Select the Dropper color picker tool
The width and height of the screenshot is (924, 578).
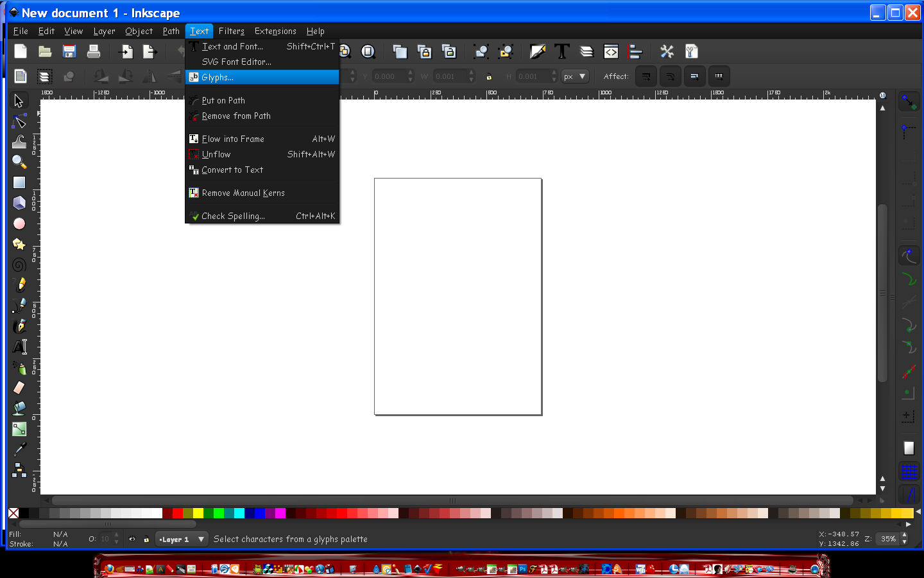pos(19,450)
